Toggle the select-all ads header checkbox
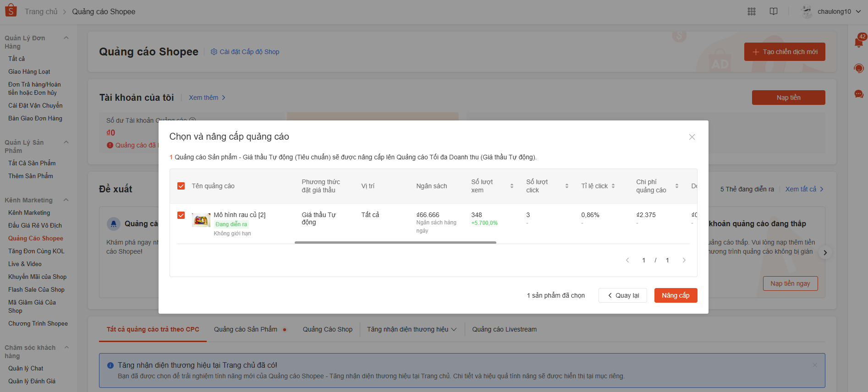The width and height of the screenshot is (868, 392). pyautogui.click(x=181, y=186)
